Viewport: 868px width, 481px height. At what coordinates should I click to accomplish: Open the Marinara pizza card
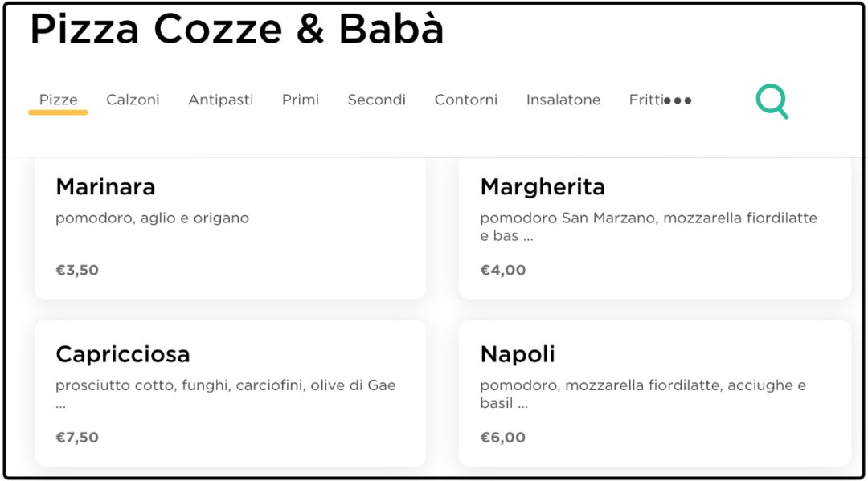[231, 228]
